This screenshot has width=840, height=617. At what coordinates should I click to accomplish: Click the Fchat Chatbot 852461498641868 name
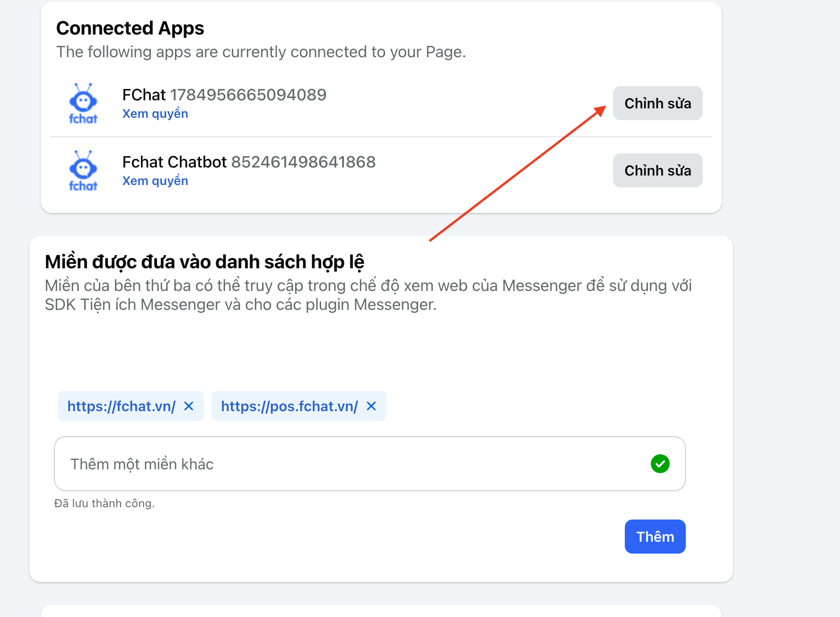point(249,162)
